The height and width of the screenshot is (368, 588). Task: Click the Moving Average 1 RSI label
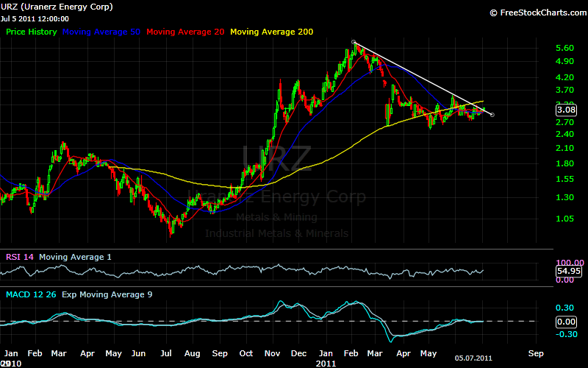click(74, 257)
